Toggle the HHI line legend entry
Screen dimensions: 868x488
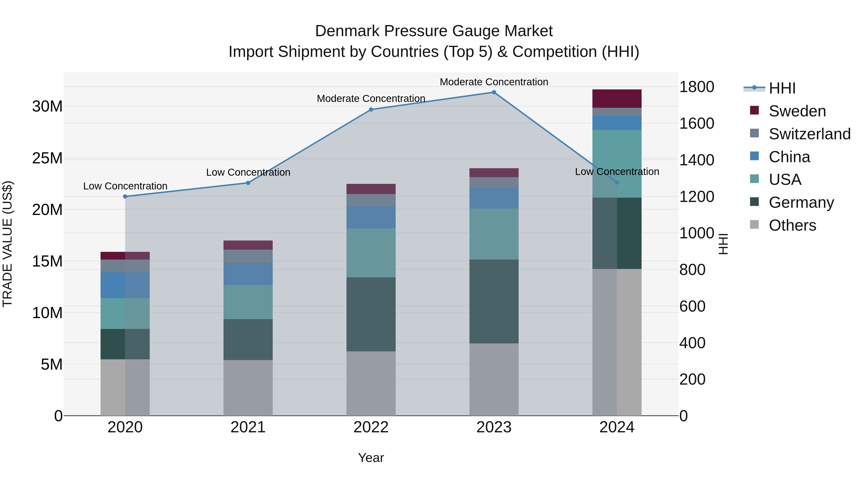(x=770, y=88)
